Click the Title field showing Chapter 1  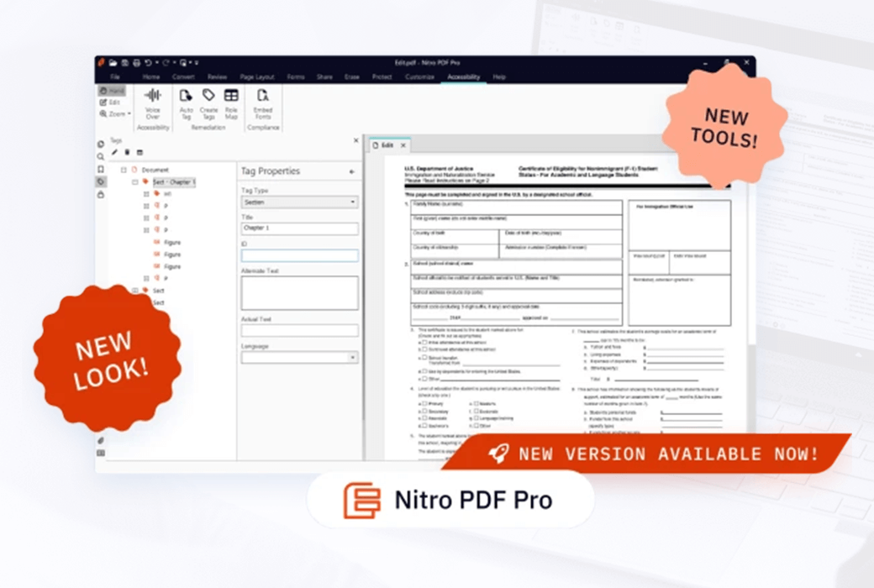tap(298, 228)
